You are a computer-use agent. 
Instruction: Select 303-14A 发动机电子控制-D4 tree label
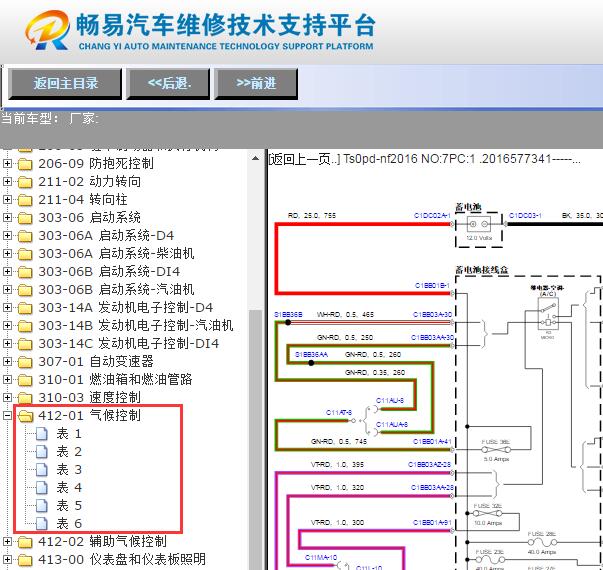tap(125, 308)
